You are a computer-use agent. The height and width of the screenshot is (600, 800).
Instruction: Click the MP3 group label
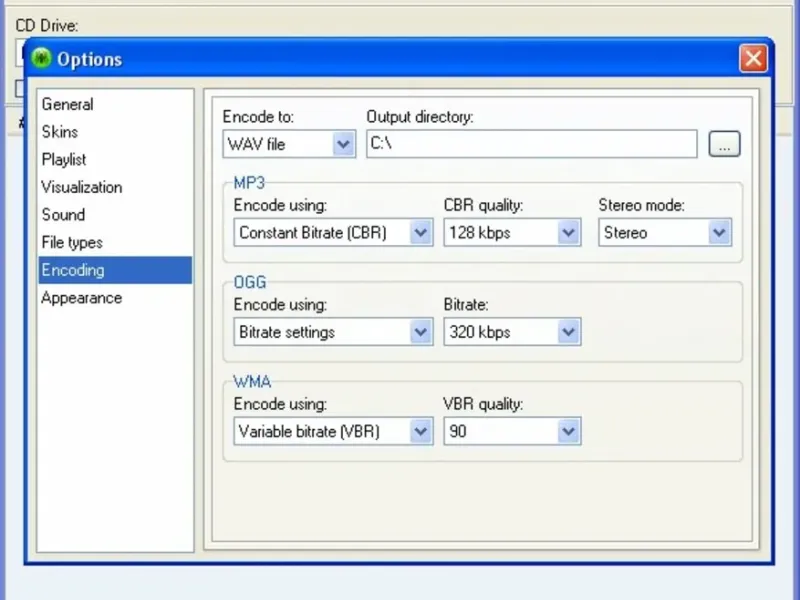pos(249,183)
